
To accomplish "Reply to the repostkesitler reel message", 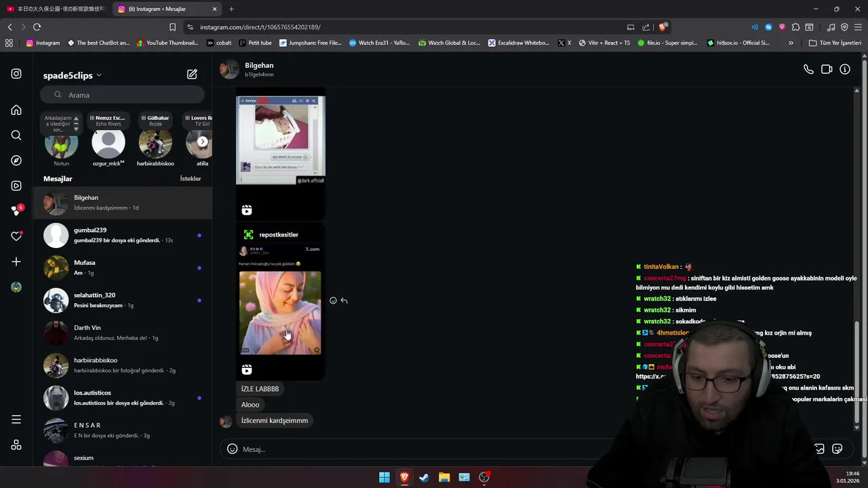I will (x=344, y=300).
